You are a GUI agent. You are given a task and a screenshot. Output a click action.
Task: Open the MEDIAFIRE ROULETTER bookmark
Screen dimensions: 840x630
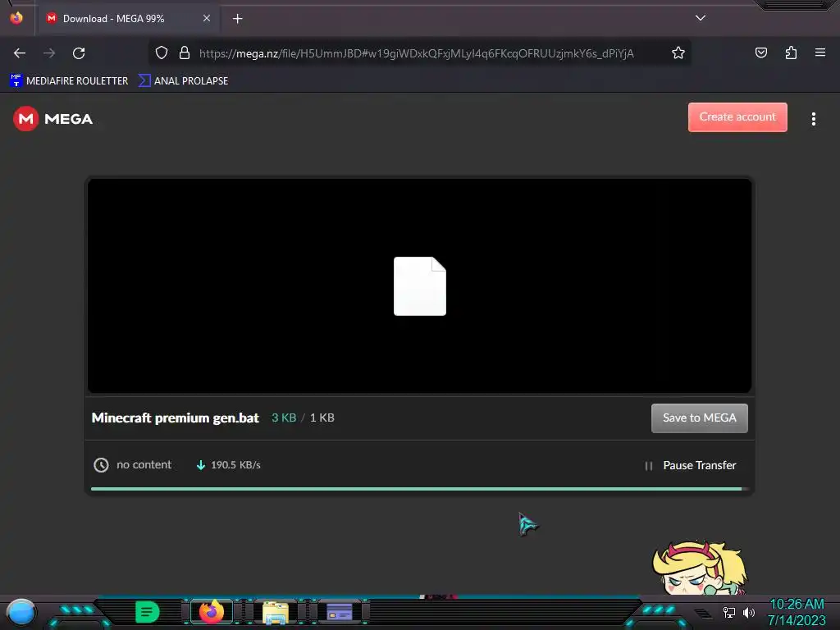coord(69,81)
